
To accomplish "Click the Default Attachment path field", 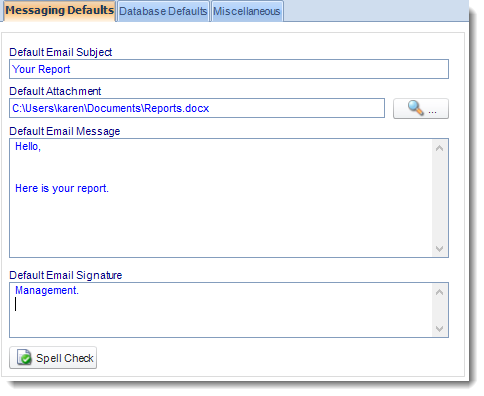I will point(197,108).
